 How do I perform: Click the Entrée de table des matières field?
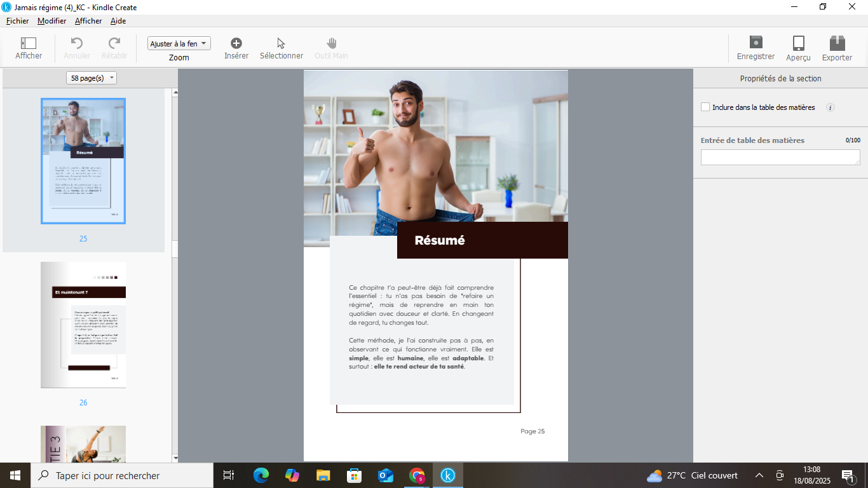point(780,158)
